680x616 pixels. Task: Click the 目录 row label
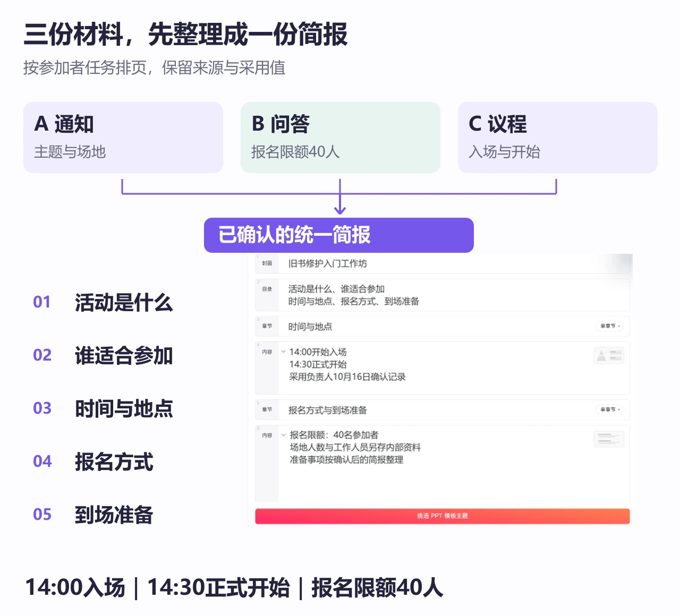tap(267, 289)
